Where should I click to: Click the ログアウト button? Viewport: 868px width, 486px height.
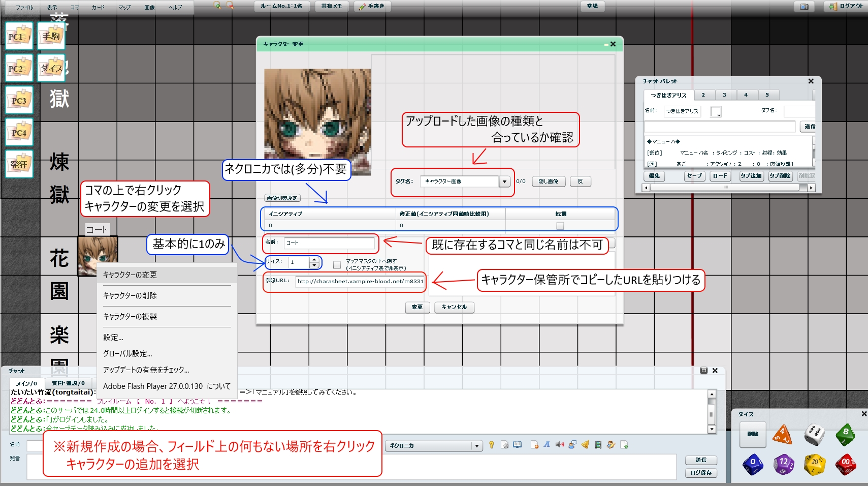[847, 7]
